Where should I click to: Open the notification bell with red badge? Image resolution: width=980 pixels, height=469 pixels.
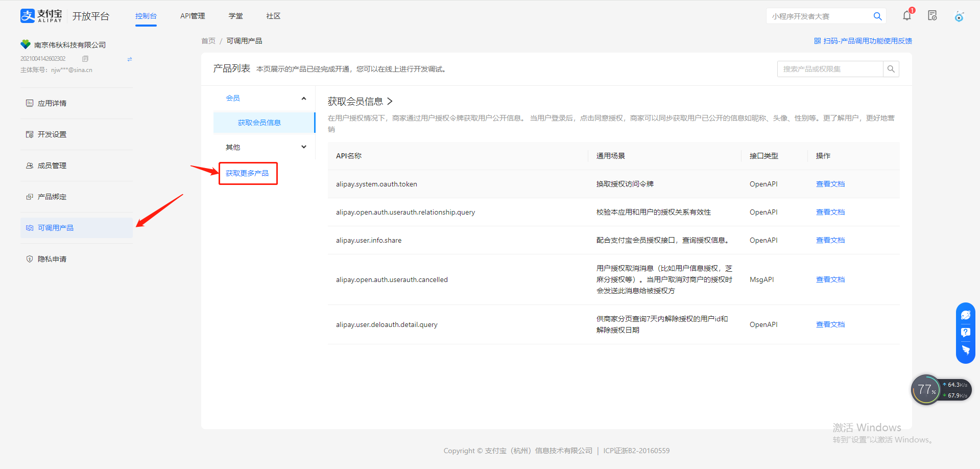pyautogui.click(x=907, y=16)
